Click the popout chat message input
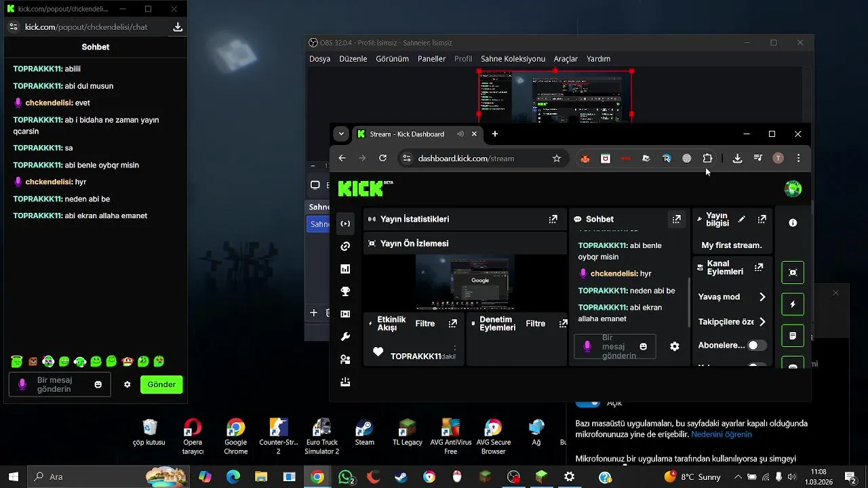Screen dimensions: 868x488 [60, 384]
